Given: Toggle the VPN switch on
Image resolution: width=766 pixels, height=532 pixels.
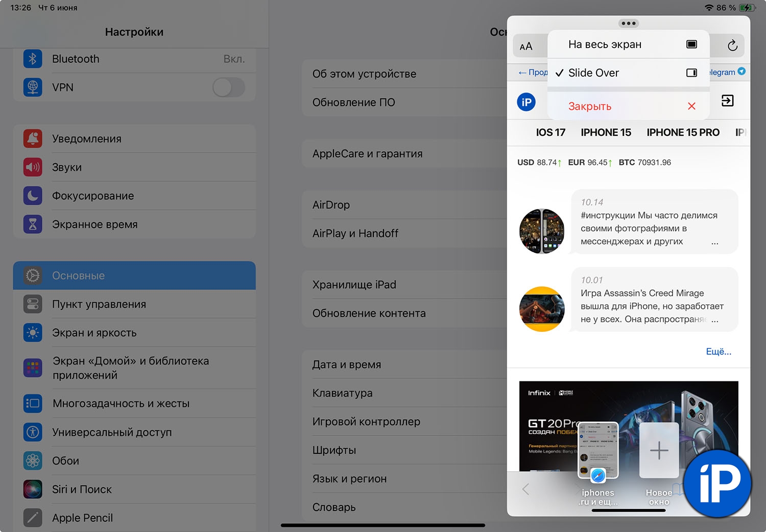Looking at the screenshot, I should [x=229, y=87].
